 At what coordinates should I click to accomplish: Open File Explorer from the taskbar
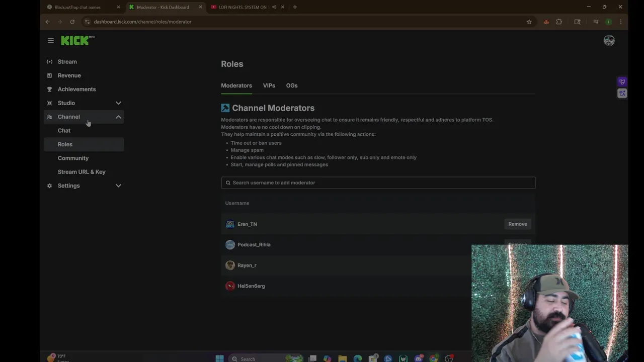coord(343,358)
